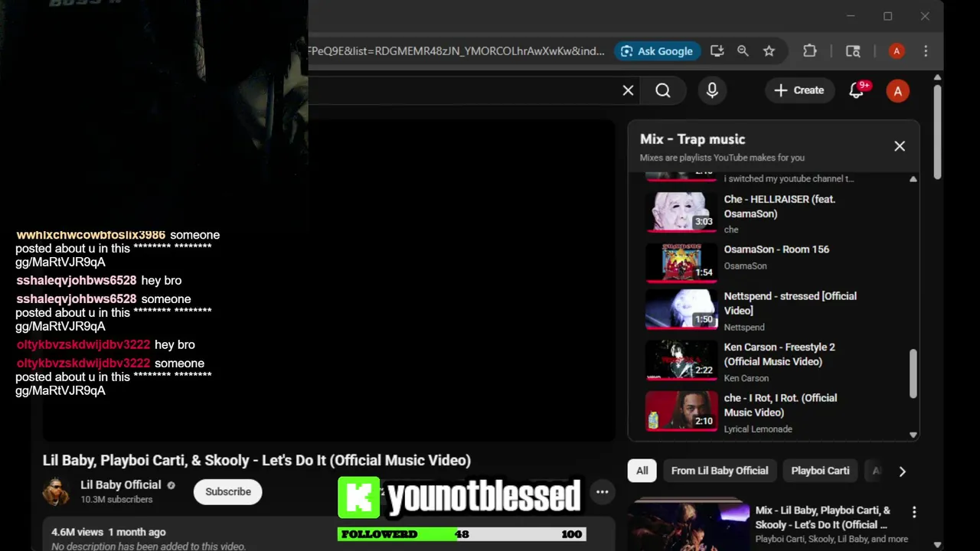Open the YouTube account avatar menu
980x551 pixels.
pos(897,91)
